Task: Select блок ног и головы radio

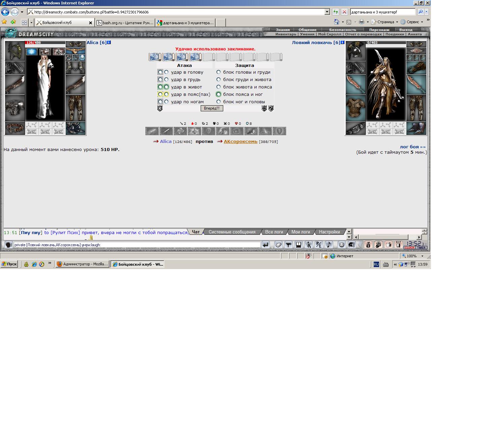Action: (x=219, y=102)
